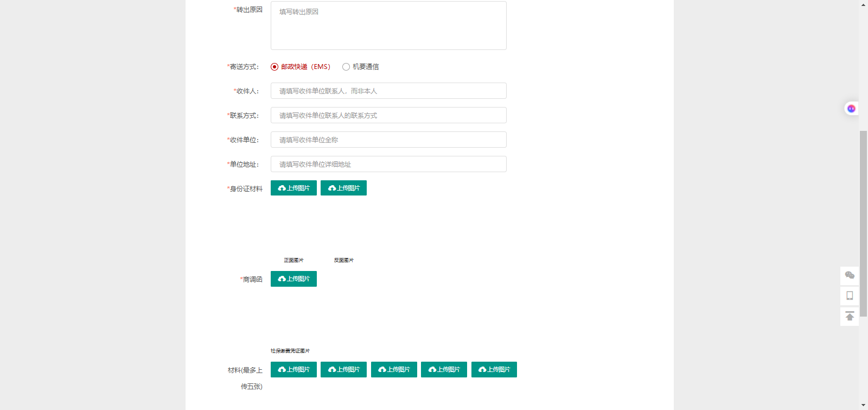Click the vertical scrollbar thumb
This screenshot has width=868, height=410.
[864, 224]
